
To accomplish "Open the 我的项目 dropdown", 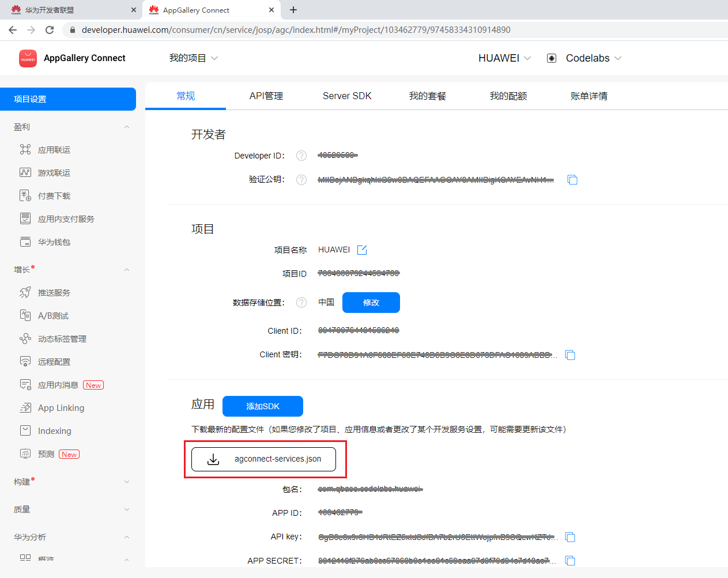I will tap(193, 58).
